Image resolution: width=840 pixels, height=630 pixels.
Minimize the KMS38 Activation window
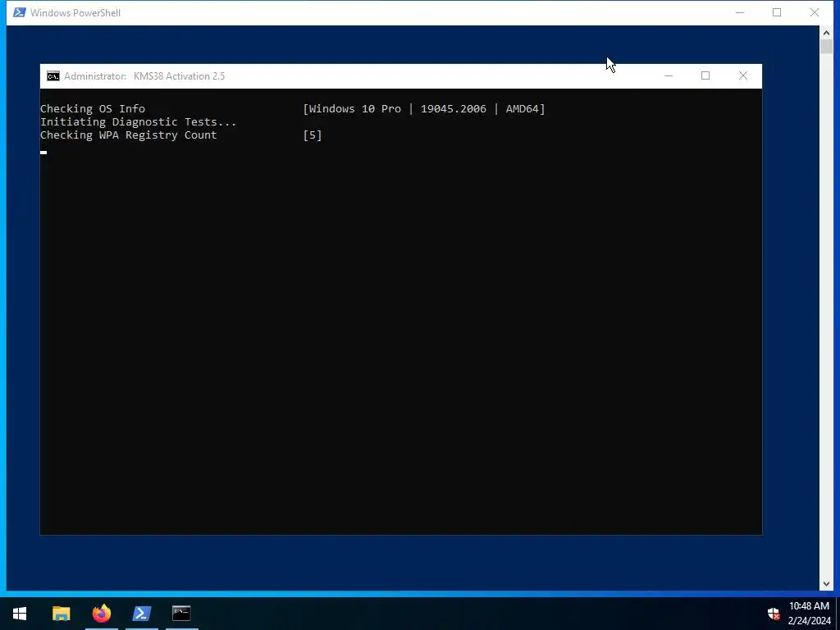[668, 76]
